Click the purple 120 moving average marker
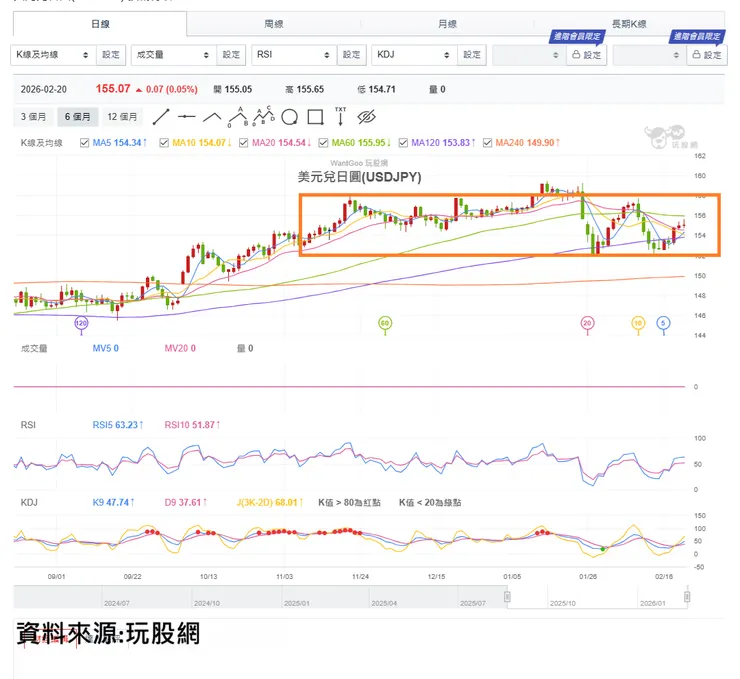 click(81, 323)
